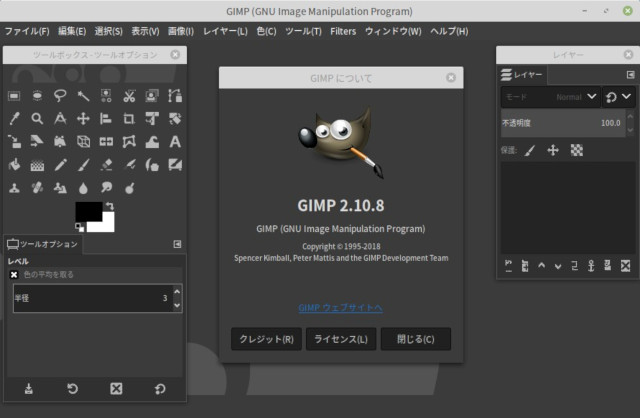
Task: Select the Perspective tool
Action: click(x=83, y=142)
